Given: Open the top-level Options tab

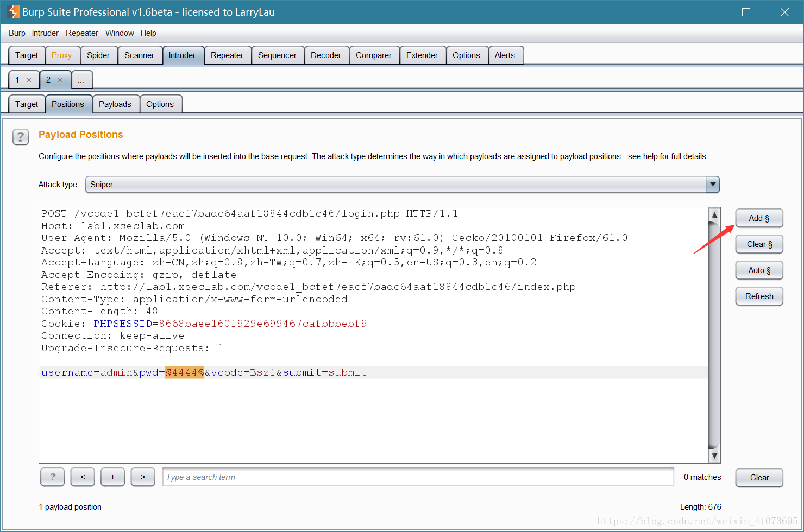Looking at the screenshot, I should [466, 55].
